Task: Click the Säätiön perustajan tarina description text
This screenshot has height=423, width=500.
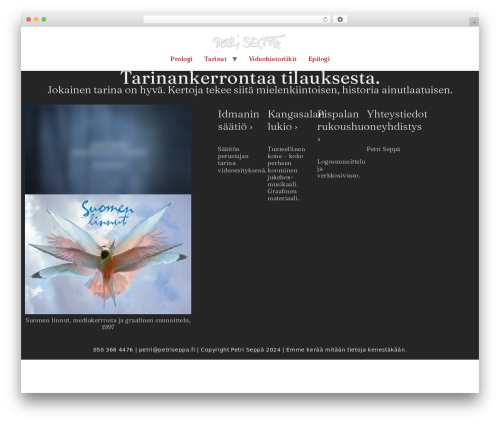Action: [x=242, y=160]
